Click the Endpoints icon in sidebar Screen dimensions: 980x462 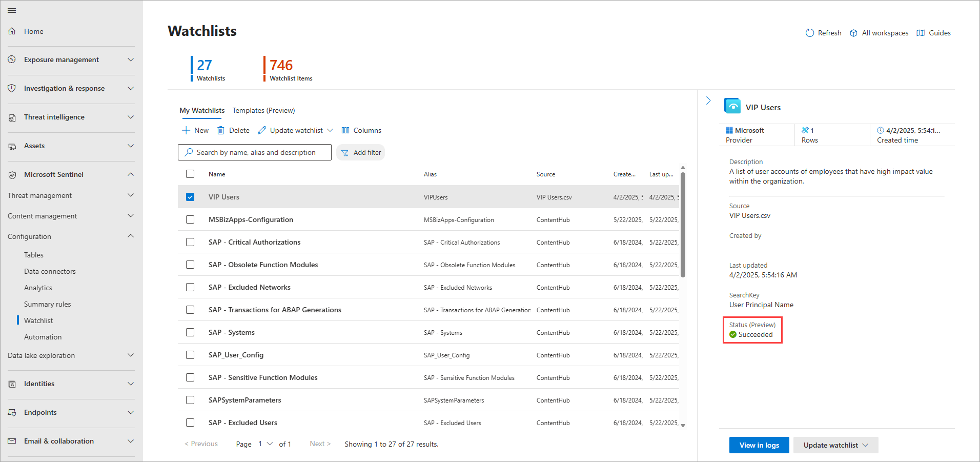12,413
